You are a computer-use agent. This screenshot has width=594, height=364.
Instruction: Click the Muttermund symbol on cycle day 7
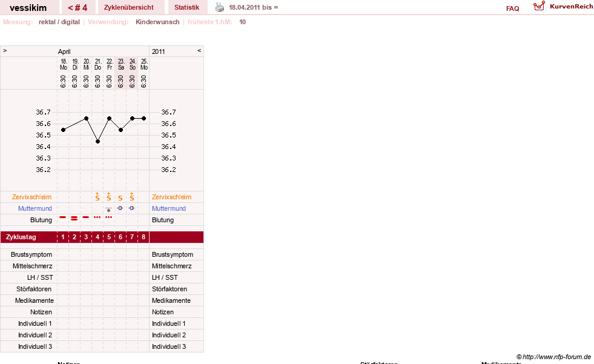coord(131,208)
